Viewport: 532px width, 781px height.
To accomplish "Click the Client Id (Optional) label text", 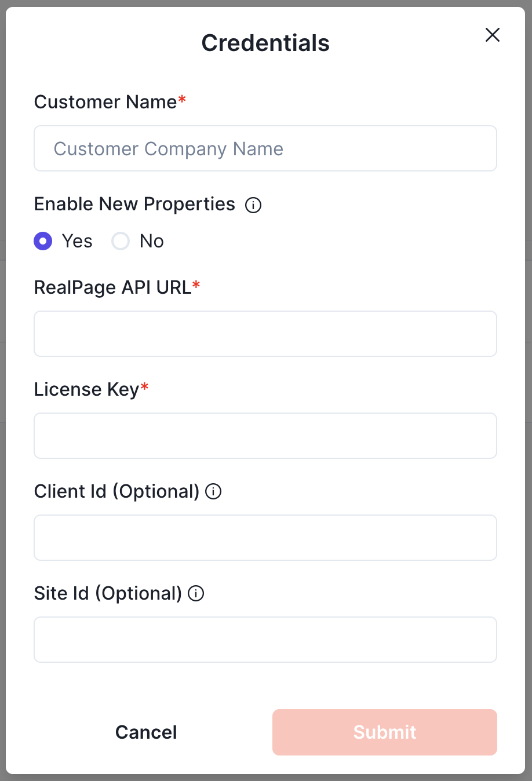I will (116, 491).
